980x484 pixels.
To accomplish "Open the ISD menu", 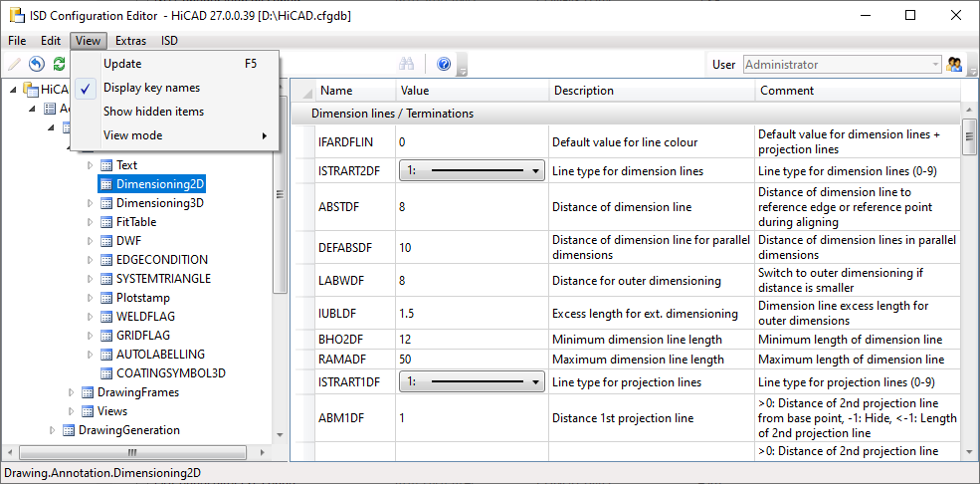I will tap(169, 41).
